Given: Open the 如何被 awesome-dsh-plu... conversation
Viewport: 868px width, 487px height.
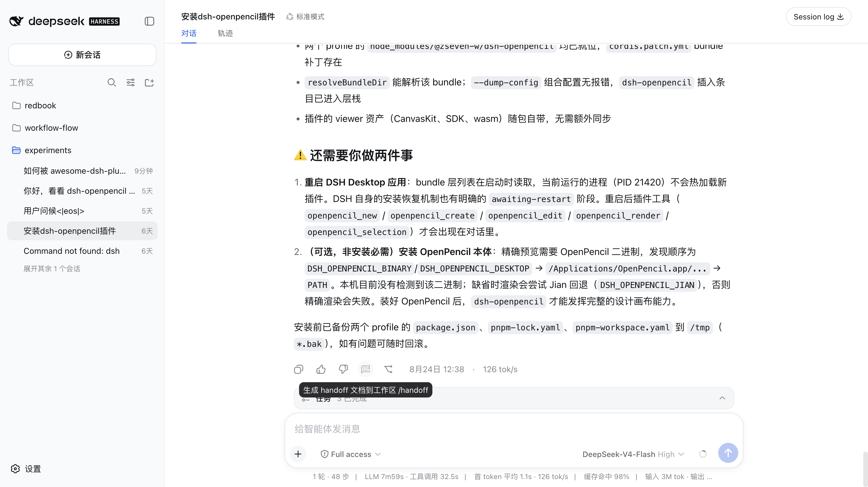Looking at the screenshot, I should pyautogui.click(x=82, y=171).
